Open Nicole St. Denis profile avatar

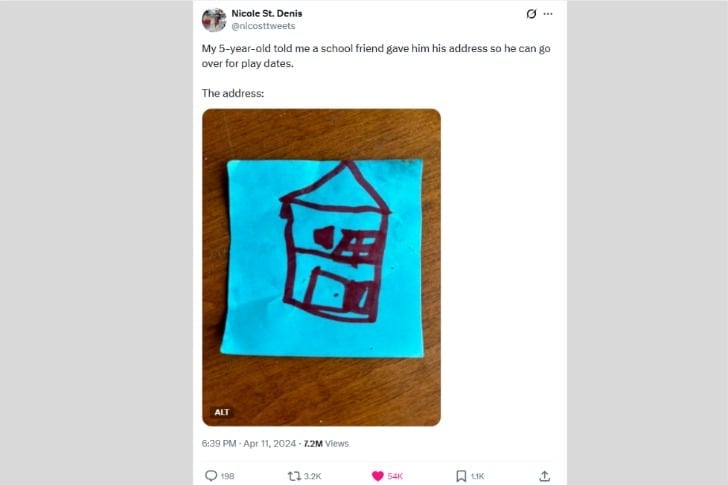tap(214, 19)
